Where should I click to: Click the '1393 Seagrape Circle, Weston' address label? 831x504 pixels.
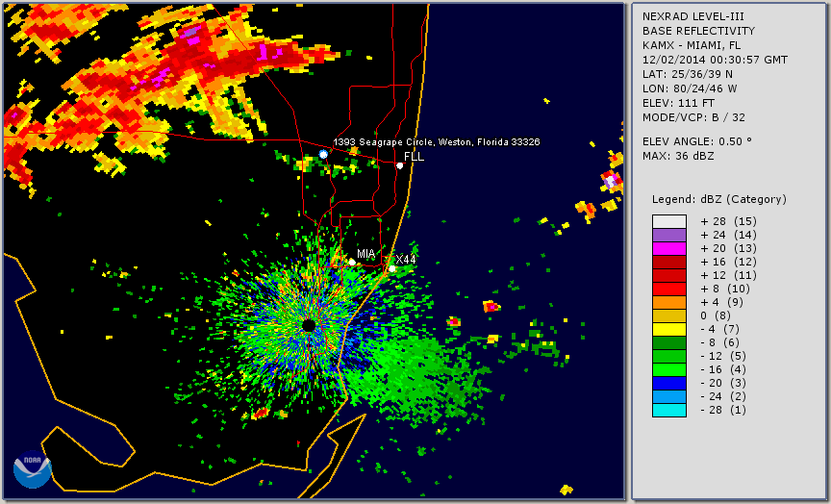click(436, 142)
